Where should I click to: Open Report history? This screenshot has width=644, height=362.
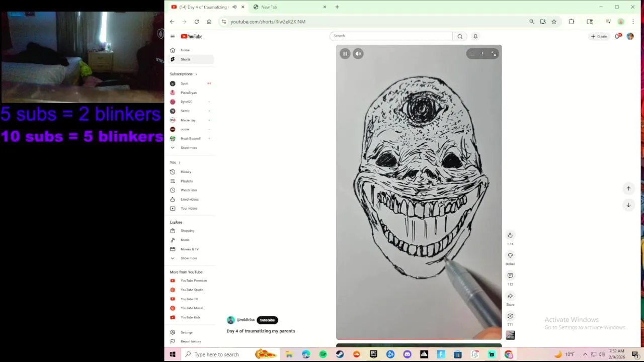point(191,341)
